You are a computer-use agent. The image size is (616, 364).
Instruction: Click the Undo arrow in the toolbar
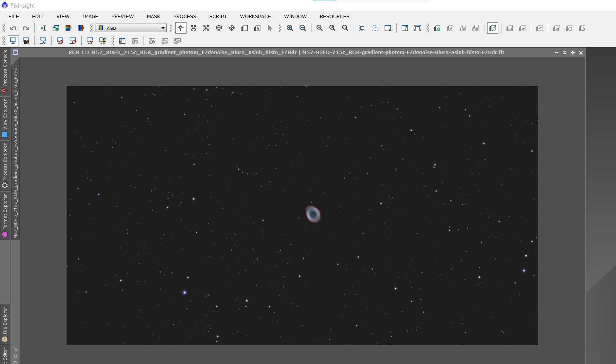[13, 28]
